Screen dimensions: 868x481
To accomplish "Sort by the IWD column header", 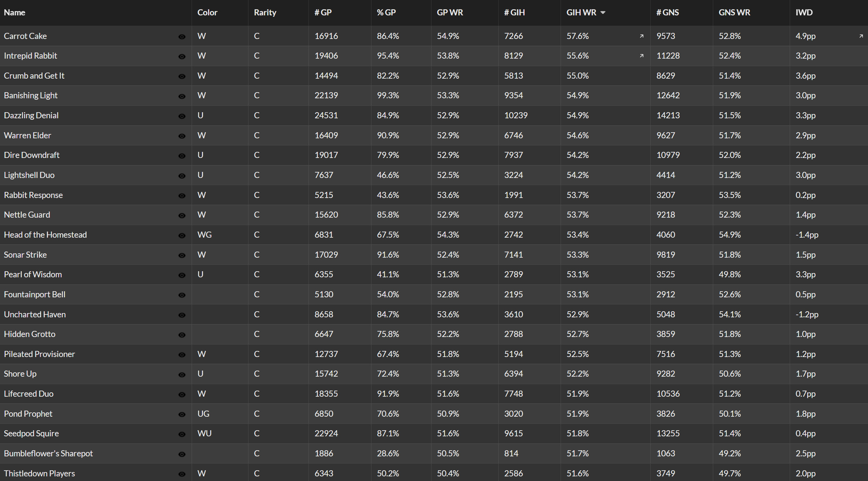I will coord(804,13).
